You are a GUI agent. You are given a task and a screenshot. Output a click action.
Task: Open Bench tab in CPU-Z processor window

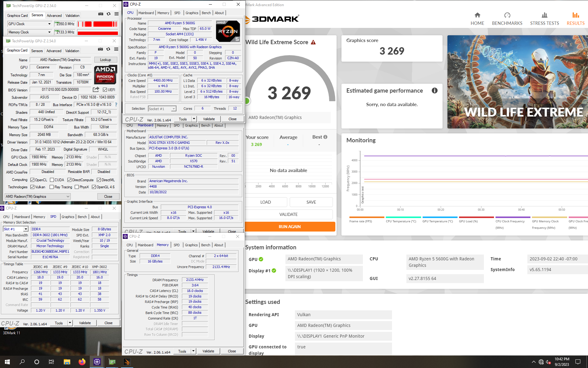206,13
